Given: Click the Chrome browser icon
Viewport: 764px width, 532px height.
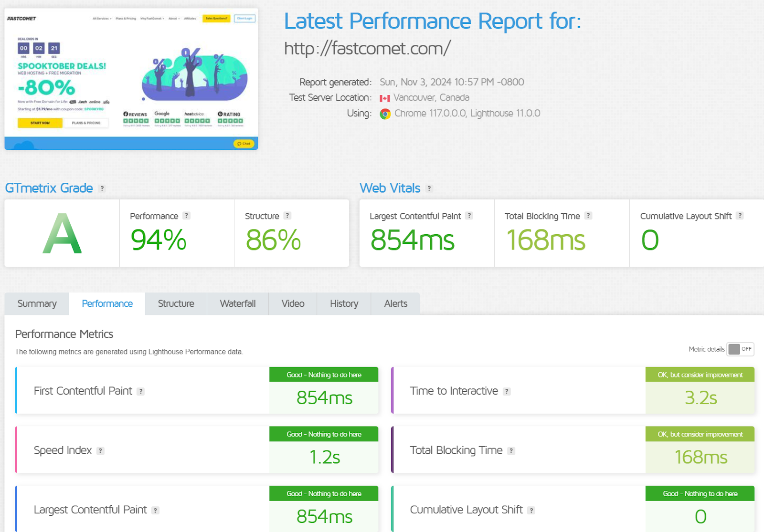Looking at the screenshot, I should pos(386,114).
